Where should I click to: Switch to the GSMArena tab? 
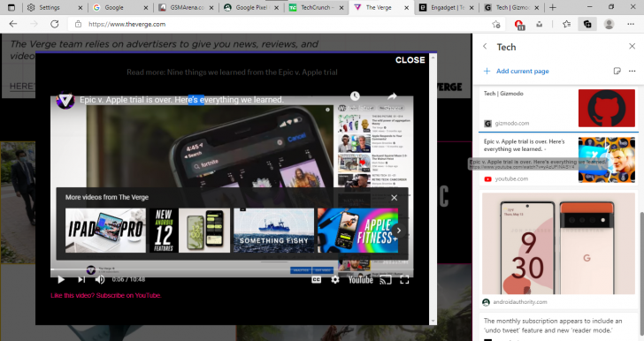(186, 7)
